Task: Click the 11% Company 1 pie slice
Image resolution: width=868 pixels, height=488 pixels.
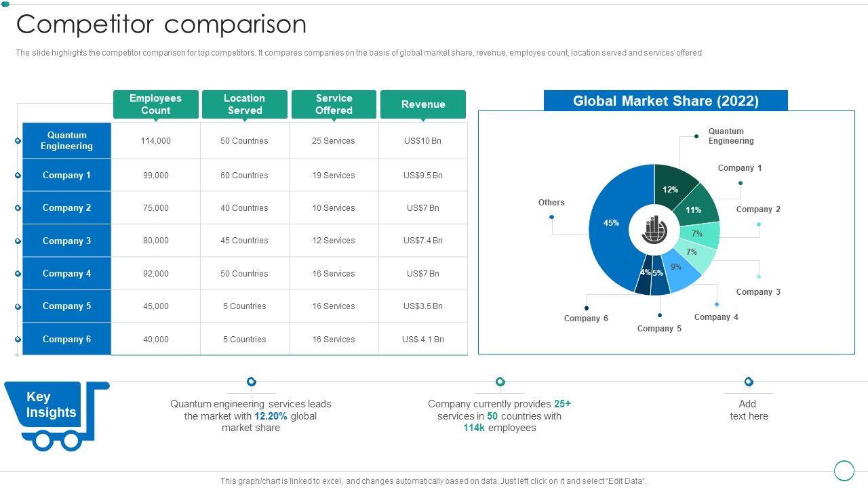Action: 696,207
